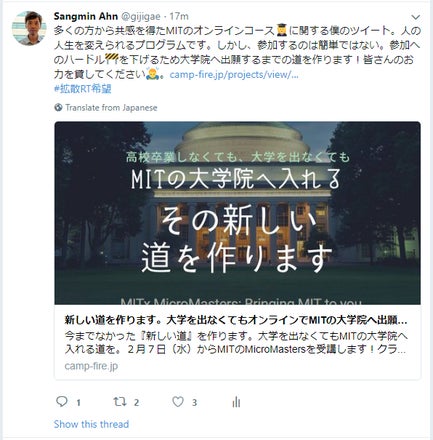433x440 pixels.
Task: Open the MIT building card image
Action: click(x=237, y=213)
